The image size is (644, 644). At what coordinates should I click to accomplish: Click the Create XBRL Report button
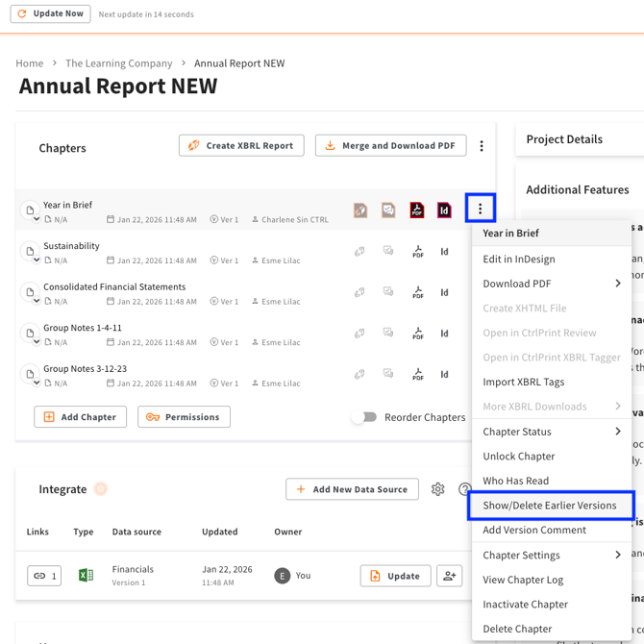click(241, 145)
